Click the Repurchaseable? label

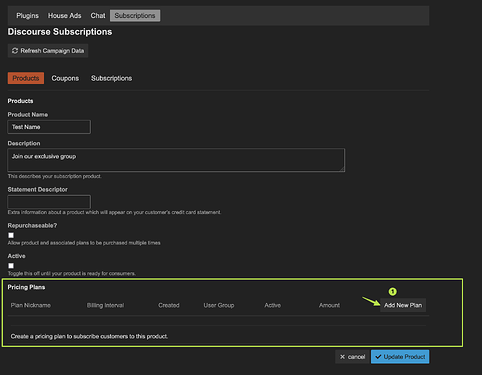coord(32,226)
